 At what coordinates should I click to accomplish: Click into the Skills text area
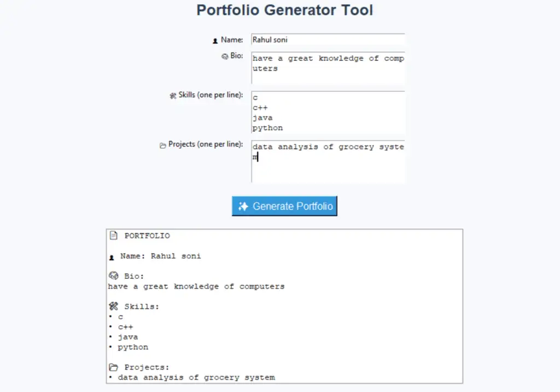(x=328, y=112)
